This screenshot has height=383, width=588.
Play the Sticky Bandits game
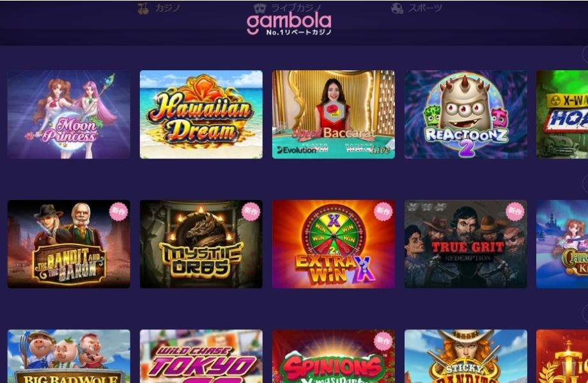[466, 356]
